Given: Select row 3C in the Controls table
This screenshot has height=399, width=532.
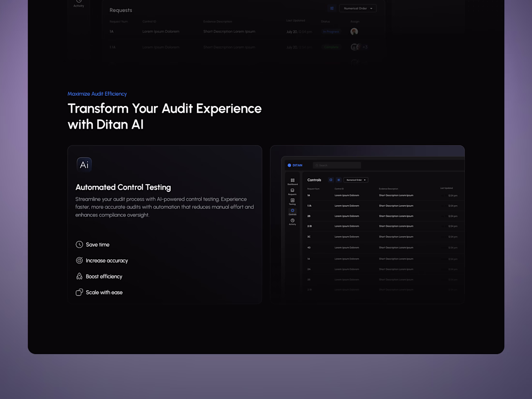Looking at the screenshot, I should pos(384,237).
